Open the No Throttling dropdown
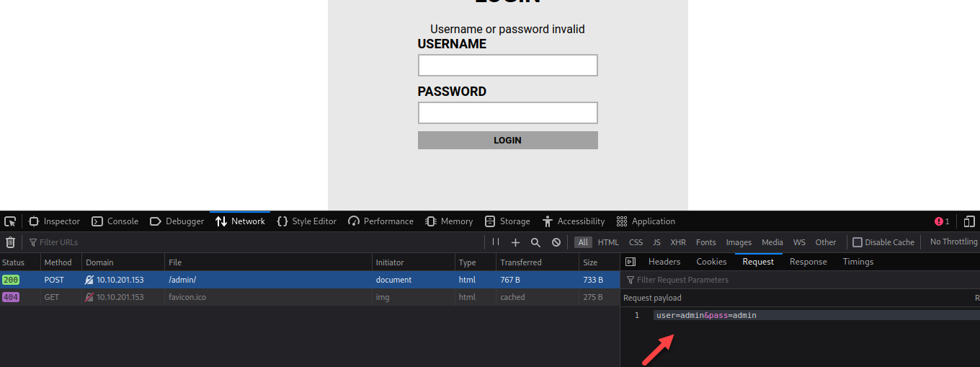The height and width of the screenshot is (367, 980). tap(953, 242)
